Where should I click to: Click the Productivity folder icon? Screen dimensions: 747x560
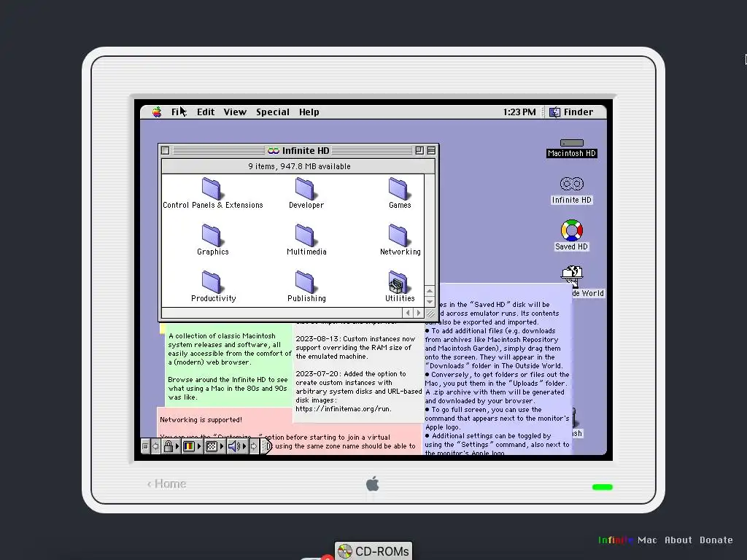pos(211,282)
